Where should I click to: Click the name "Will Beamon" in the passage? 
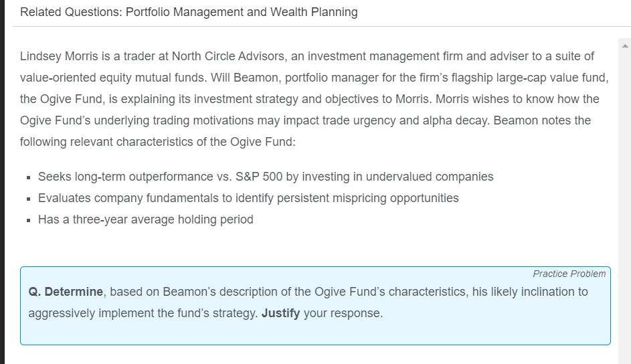tap(244, 78)
